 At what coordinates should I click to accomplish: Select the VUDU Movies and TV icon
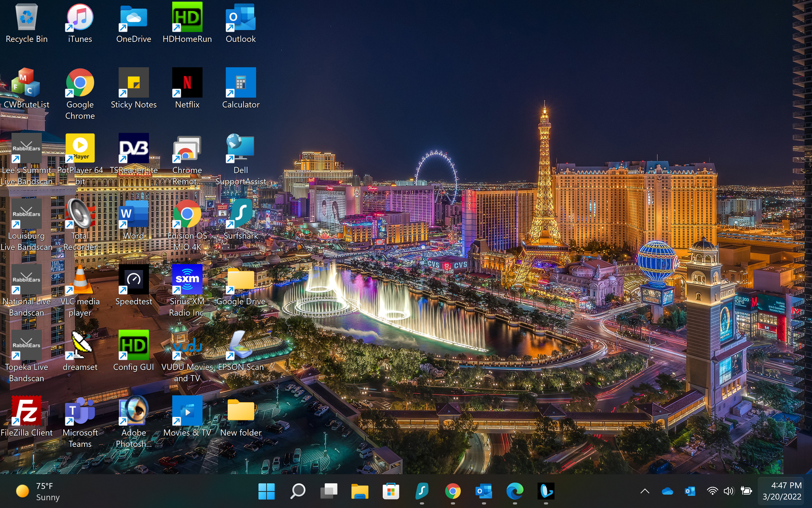pyautogui.click(x=187, y=357)
